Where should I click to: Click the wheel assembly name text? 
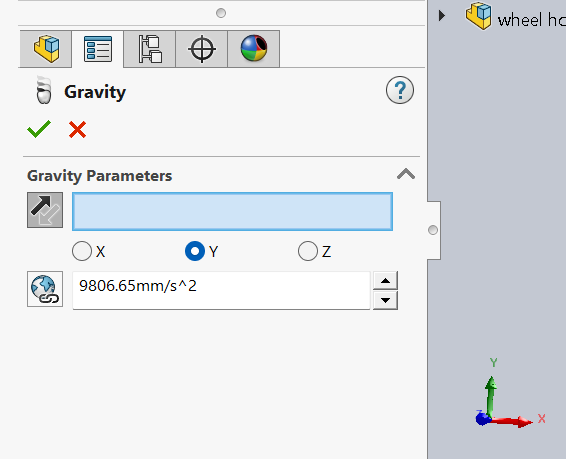coord(532,20)
